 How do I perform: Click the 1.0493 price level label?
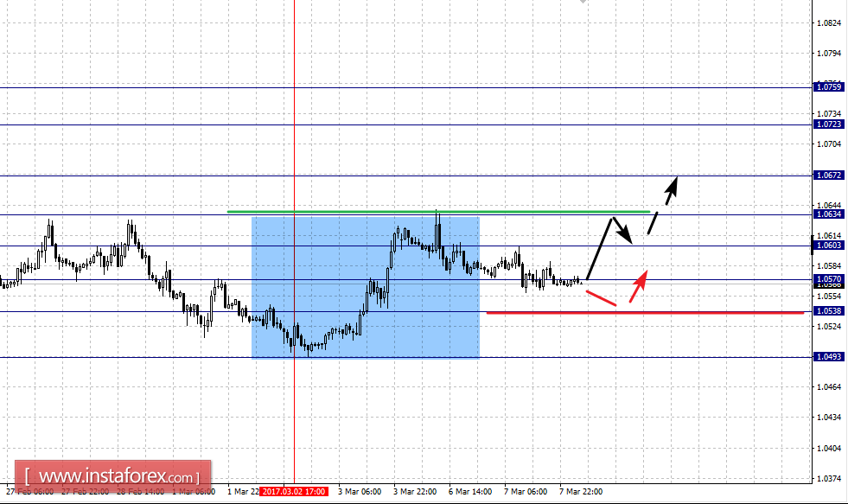point(828,357)
